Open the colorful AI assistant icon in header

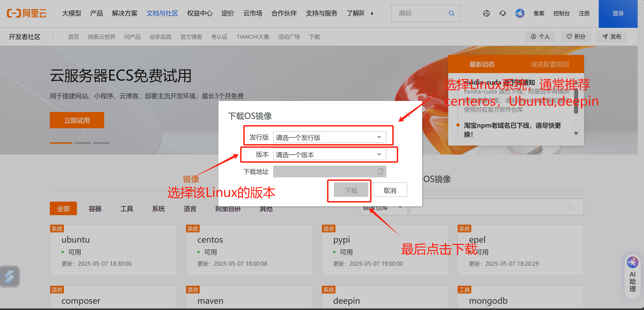(520, 13)
